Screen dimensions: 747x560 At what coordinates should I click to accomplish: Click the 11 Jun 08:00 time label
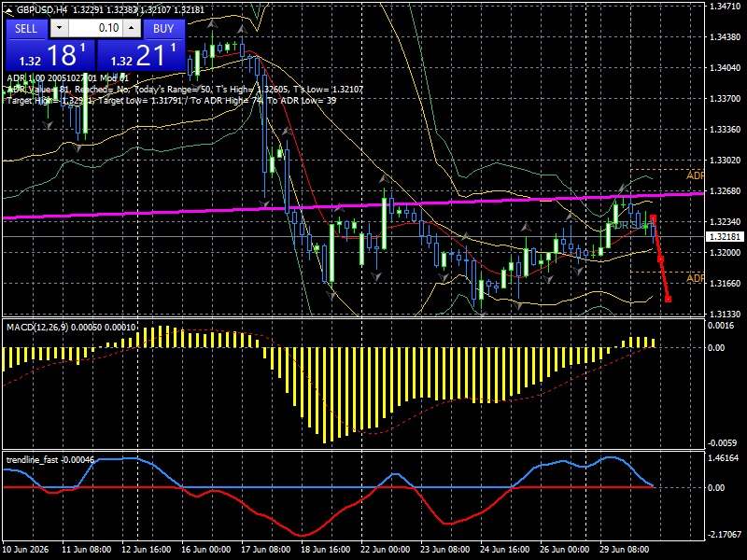pyautogui.click(x=87, y=550)
